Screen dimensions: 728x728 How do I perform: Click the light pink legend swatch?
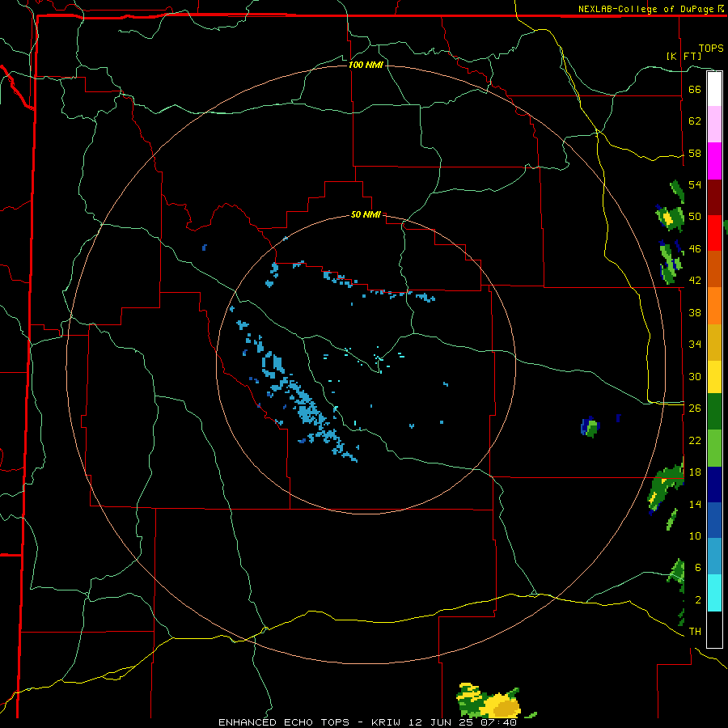pyautogui.click(x=714, y=124)
